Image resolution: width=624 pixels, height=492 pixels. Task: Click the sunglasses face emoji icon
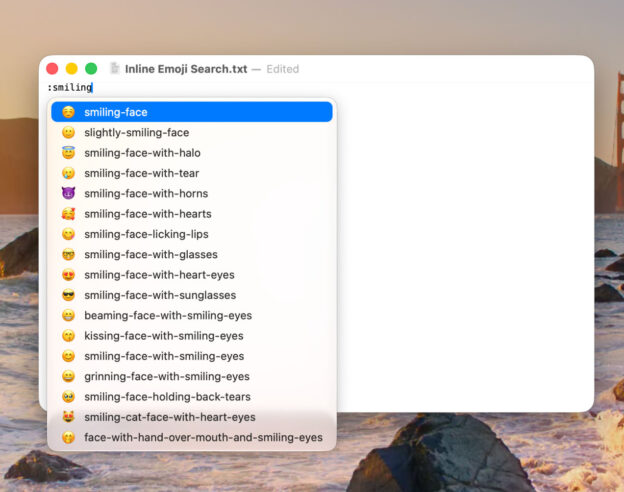[68, 295]
